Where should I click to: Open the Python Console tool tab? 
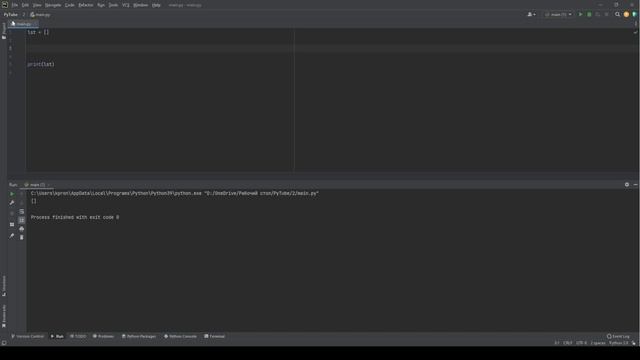[180, 336]
